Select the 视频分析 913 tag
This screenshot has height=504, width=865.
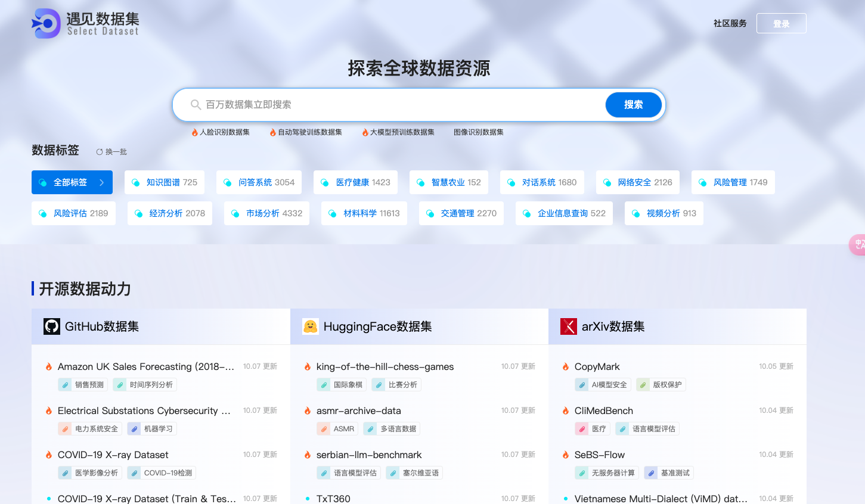pyautogui.click(x=664, y=213)
